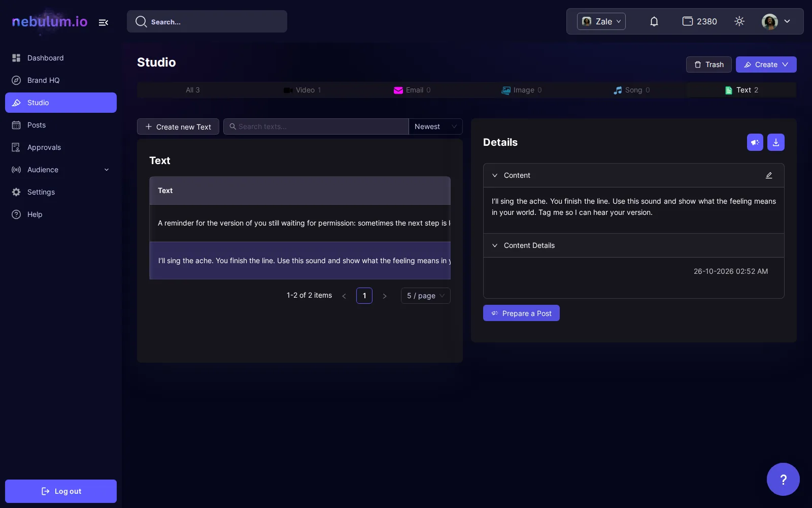Click the nebulum.io logo
The height and width of the screenshot is (508, 812).
point(50,21)
